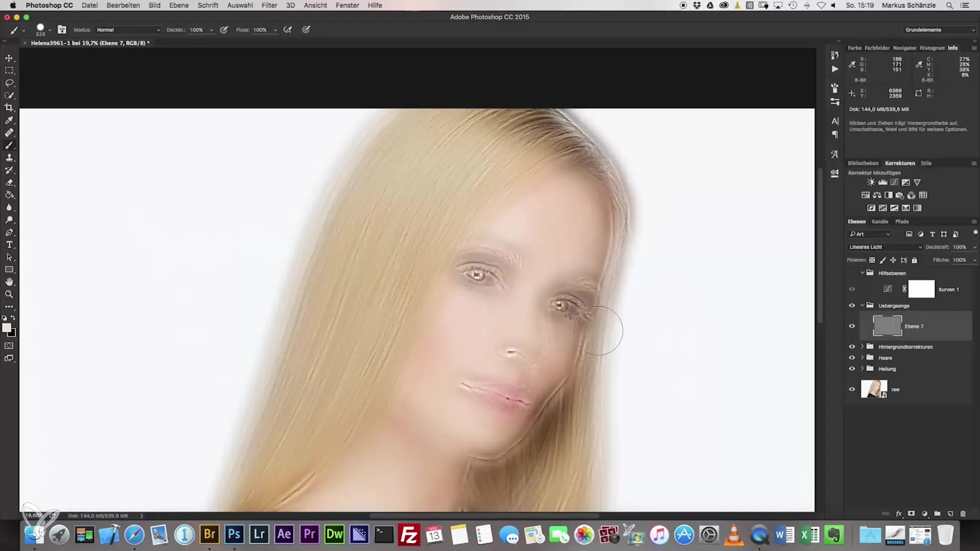Open the Deckkr. opacity dropdown arrow
The image size is (980, 551).
pos(211,30)
